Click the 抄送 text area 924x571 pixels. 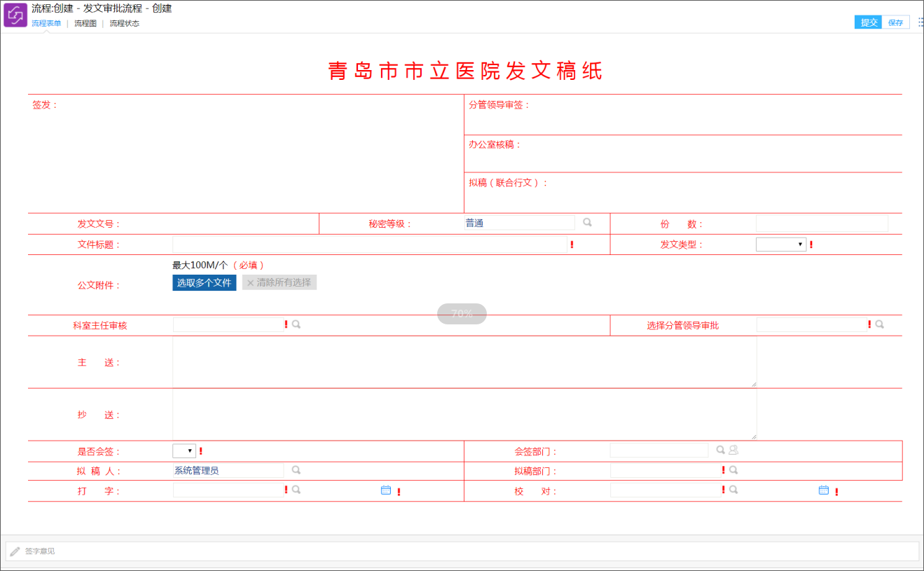pyautogui.click(x=464, y=414)
